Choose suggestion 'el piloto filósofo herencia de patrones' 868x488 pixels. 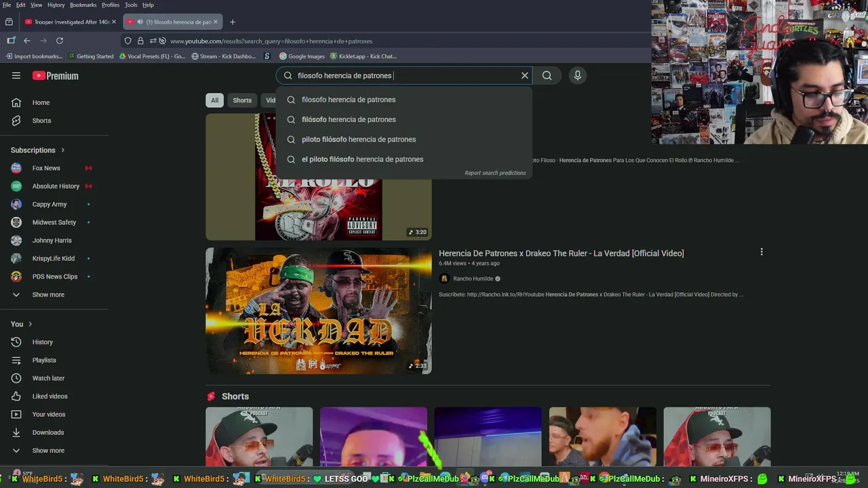[x=404, y=159]
